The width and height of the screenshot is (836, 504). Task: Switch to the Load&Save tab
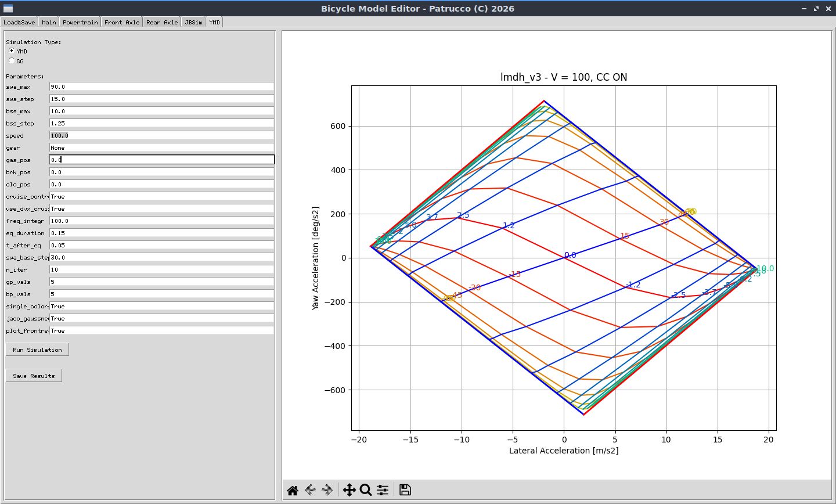pyautogui.click(x=19, y=22)
